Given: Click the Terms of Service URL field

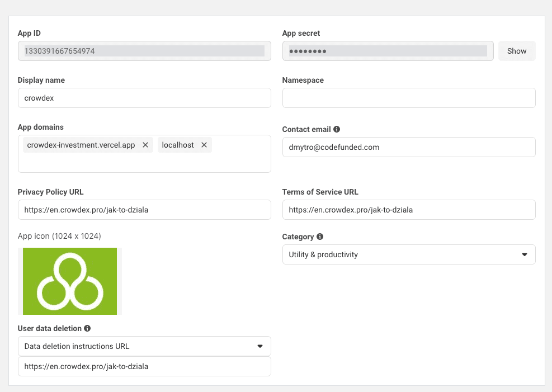Looking at the screenshot, I should click(408, 210).
